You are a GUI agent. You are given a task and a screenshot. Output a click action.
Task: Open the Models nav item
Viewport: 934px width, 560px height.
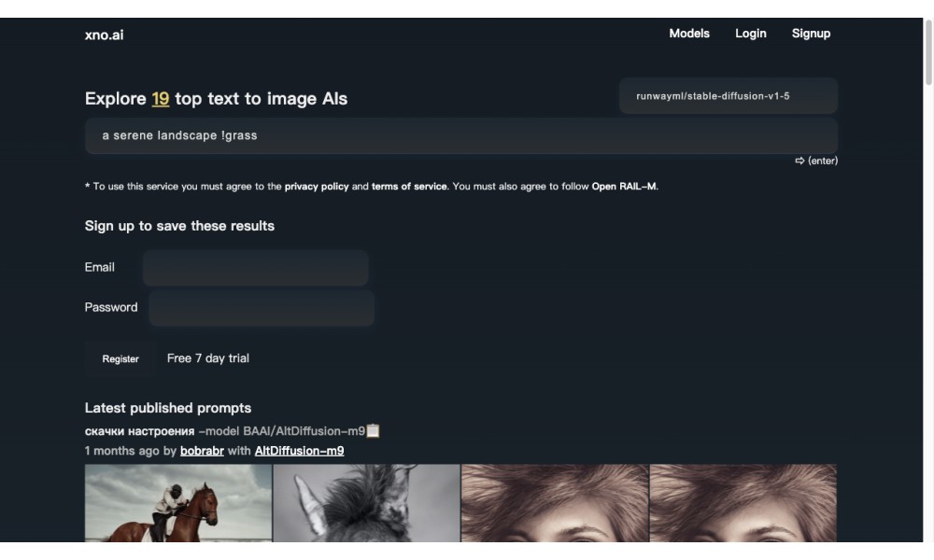click(x=689, y=34)
